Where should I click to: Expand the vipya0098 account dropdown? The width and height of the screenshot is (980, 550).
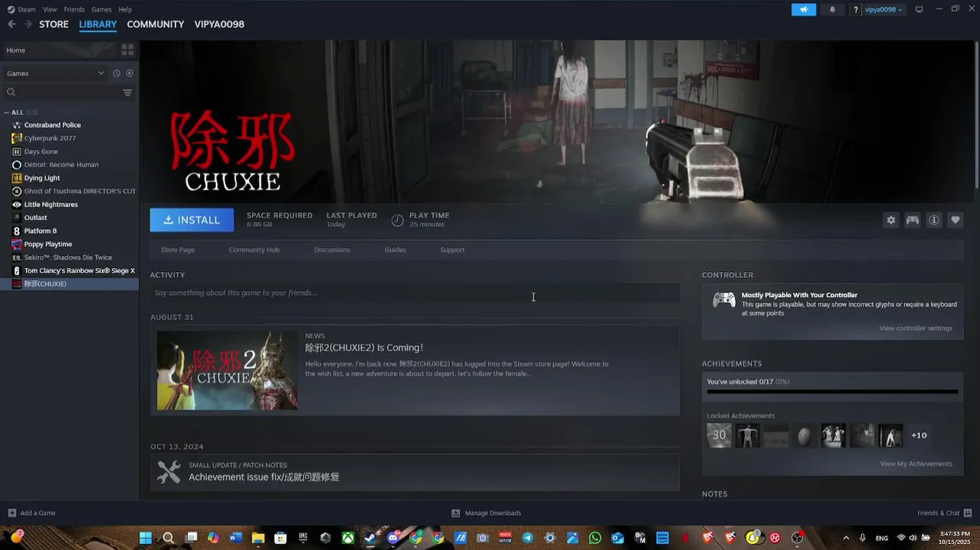coord(883,10)
